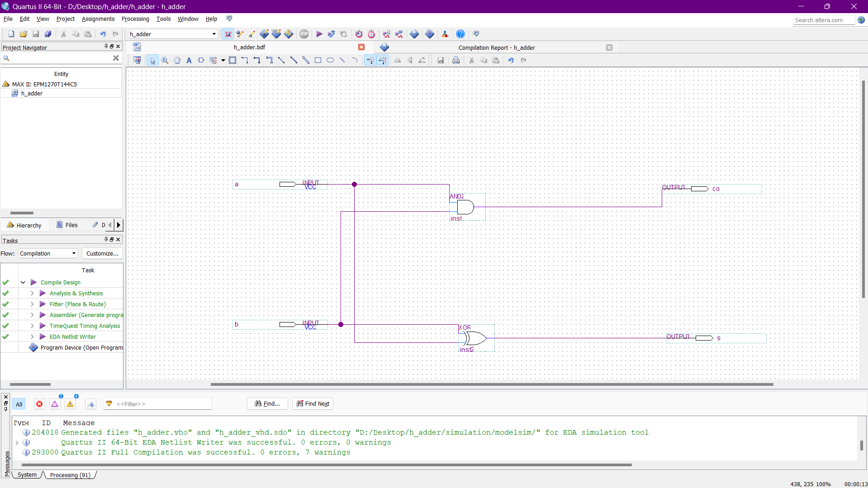Open the File menu
868x488 pixels.
point(8,19)
